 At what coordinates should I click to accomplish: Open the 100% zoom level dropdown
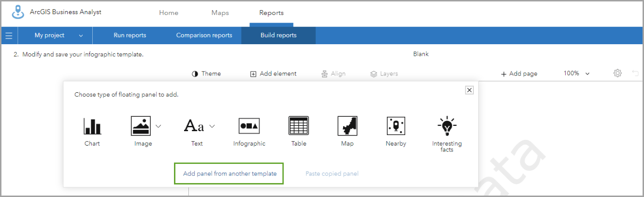[x=576, y=74]
